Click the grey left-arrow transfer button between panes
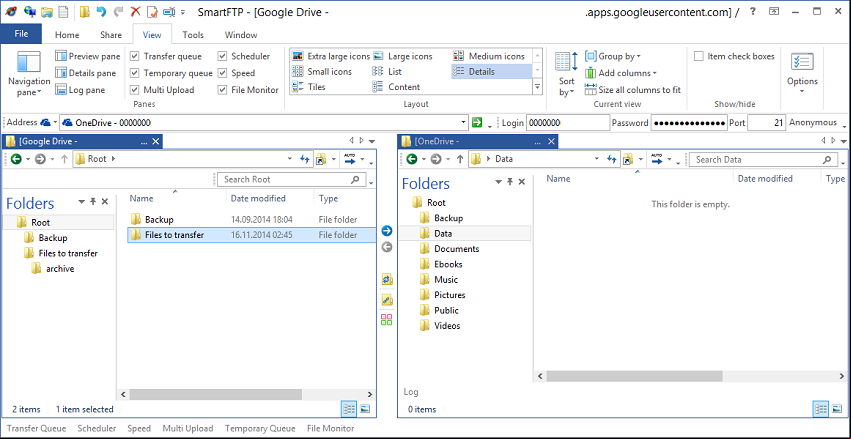 point(386,247)
